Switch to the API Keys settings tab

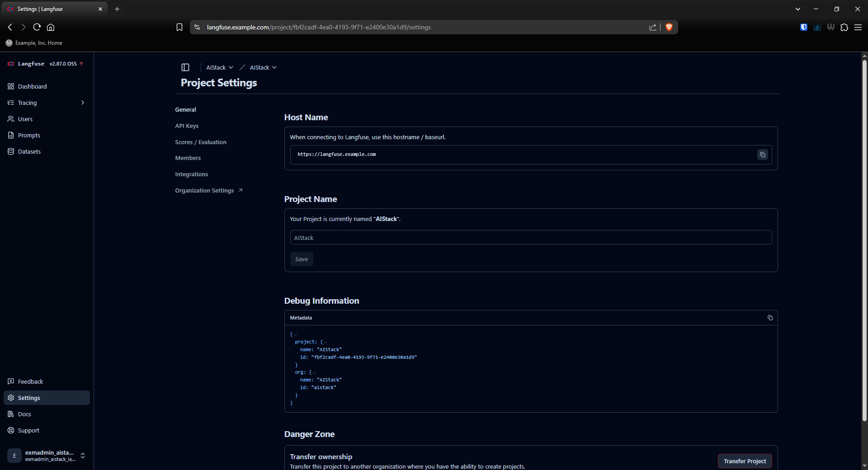coord(187,126)
